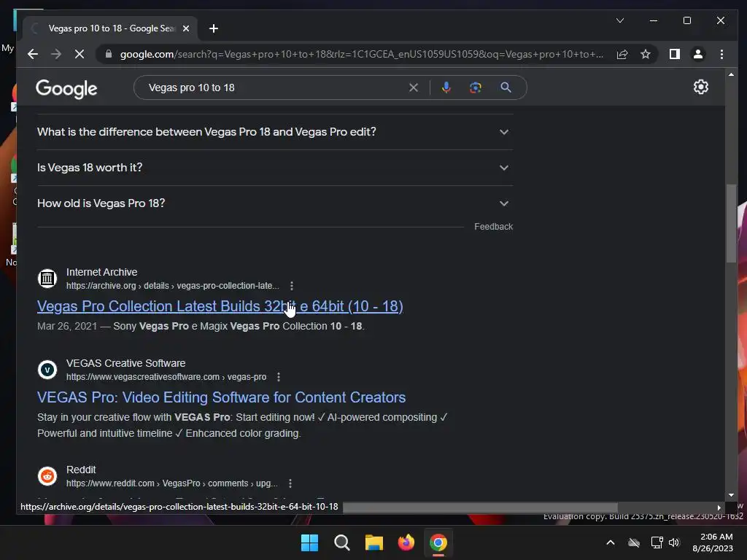The height and width of the screenshot is (560, 747).
Task: Click the reddit.com VegasPro breadcrumb URL
Action: point(172,483)
